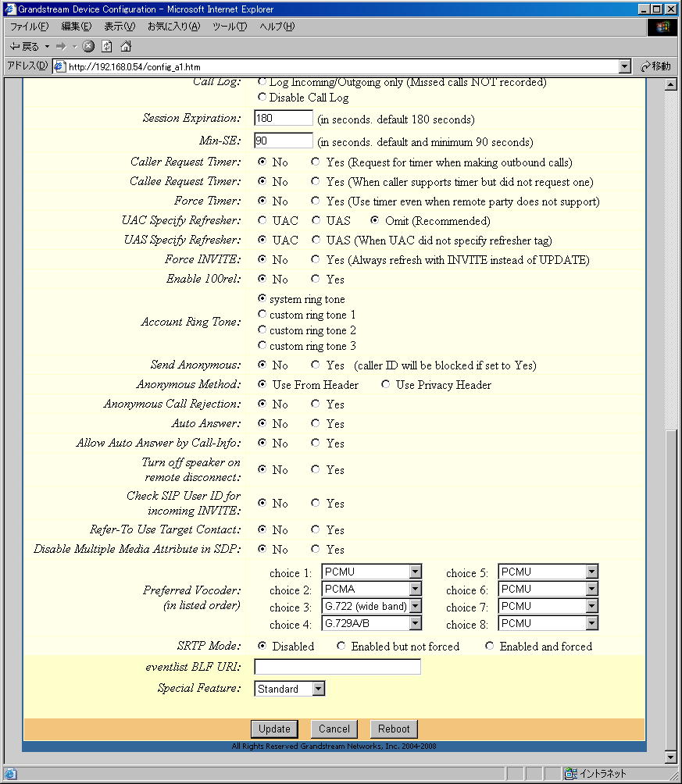Click the vertical scrollbar down arrow
Image resolution: width=682 pixels, height=784 pixels.
pyautogui.click(x=670, y=757)
